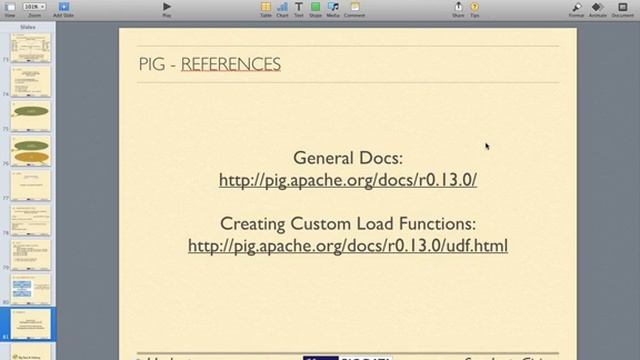Select the highlighted slide 81 thumbnail
640x360 pixels.
31,324
